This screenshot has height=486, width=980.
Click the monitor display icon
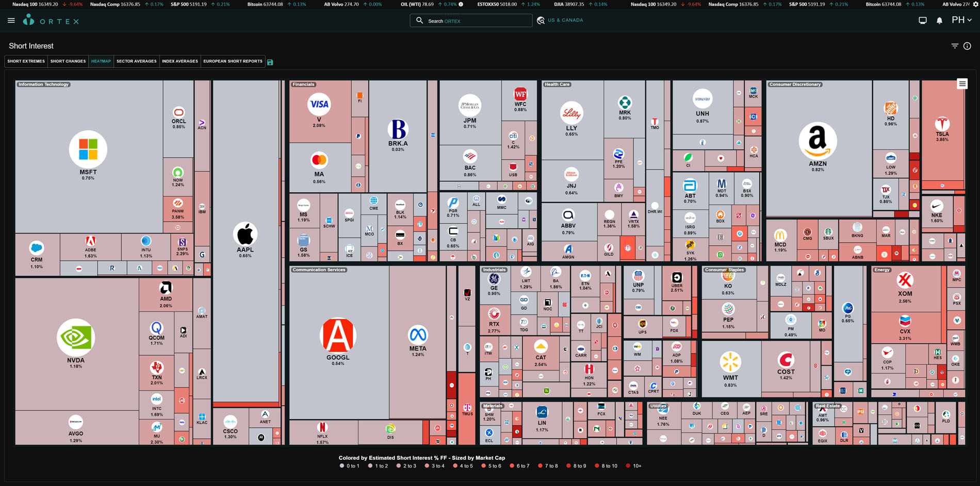(923, 21)
